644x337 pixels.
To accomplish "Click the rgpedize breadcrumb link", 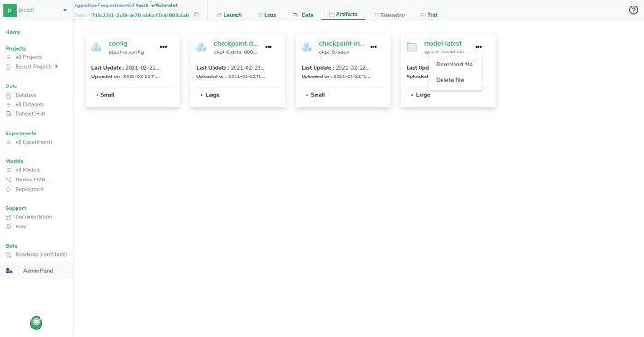I will pyautogui.click(x=86, y=6).
